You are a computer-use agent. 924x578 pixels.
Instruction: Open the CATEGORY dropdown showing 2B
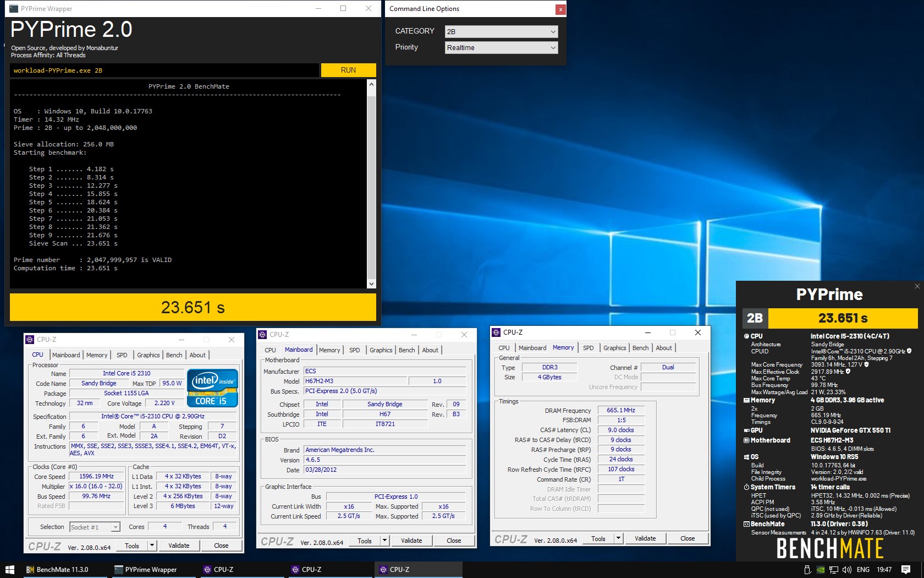[501, 32]
